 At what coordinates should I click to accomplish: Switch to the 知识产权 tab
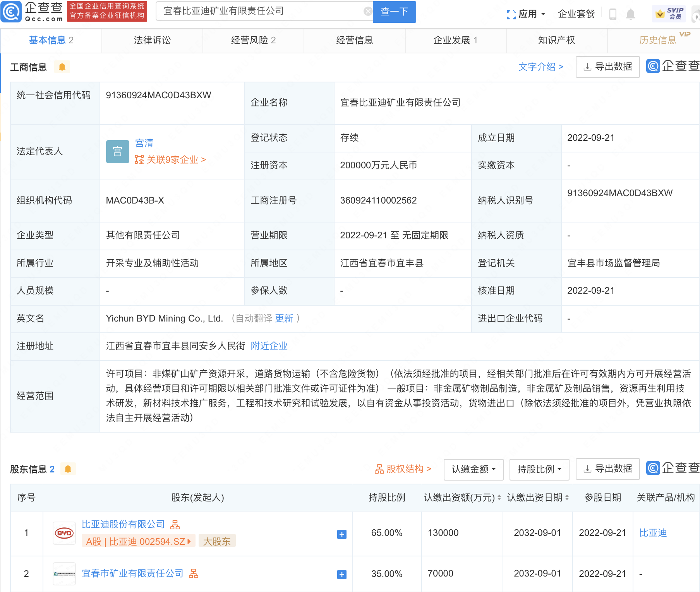[556, 40]
